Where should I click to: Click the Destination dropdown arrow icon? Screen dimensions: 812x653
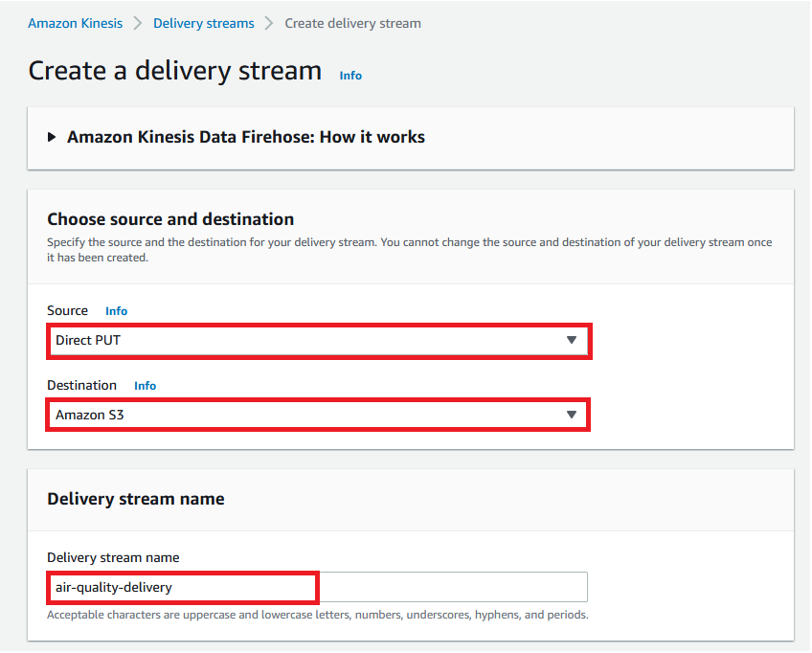[x=572, y=415]
